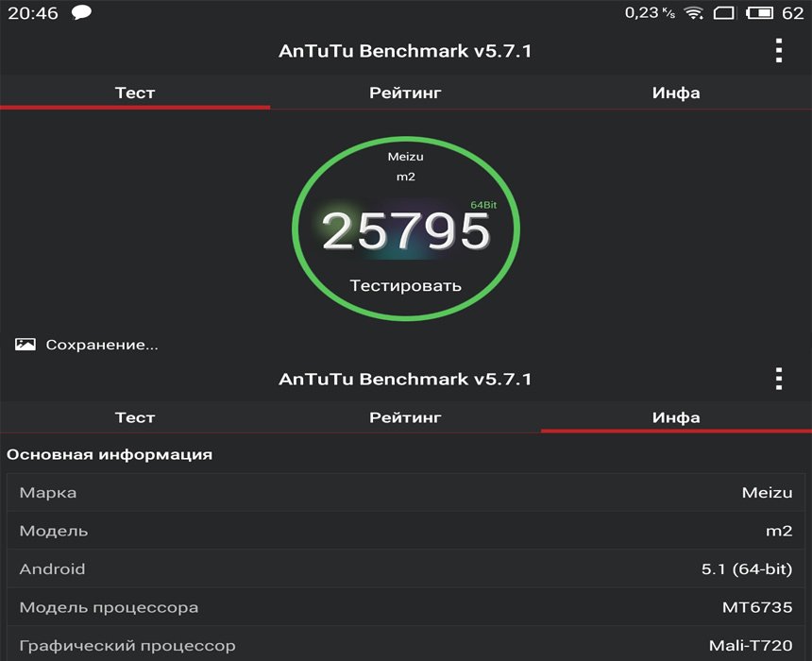Start the benchmark with Тестировать
This screenshot has height=661, width=812.
click(x=405, y=286)
